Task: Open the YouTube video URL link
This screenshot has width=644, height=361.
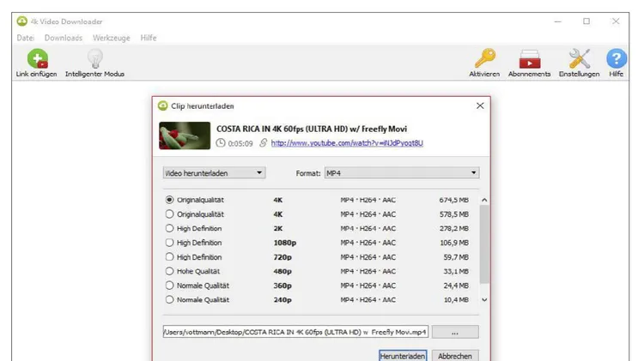Action: pos(347,142)
